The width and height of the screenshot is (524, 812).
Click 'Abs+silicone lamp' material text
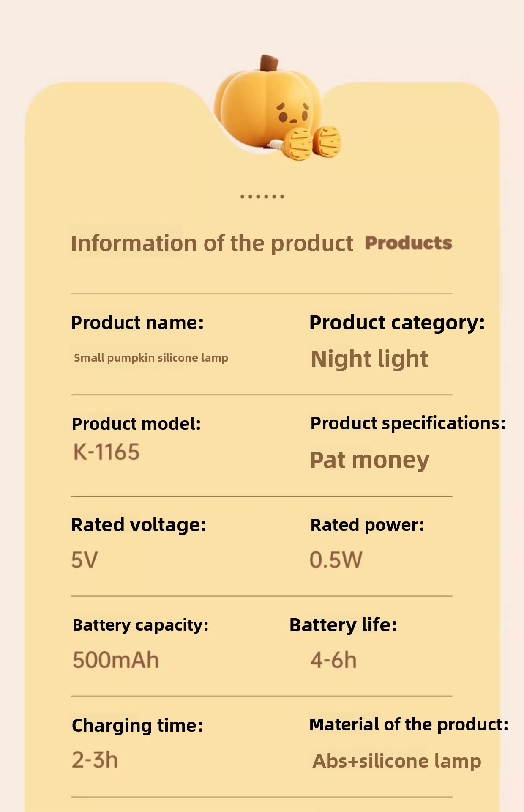click(x=397, y=761)
